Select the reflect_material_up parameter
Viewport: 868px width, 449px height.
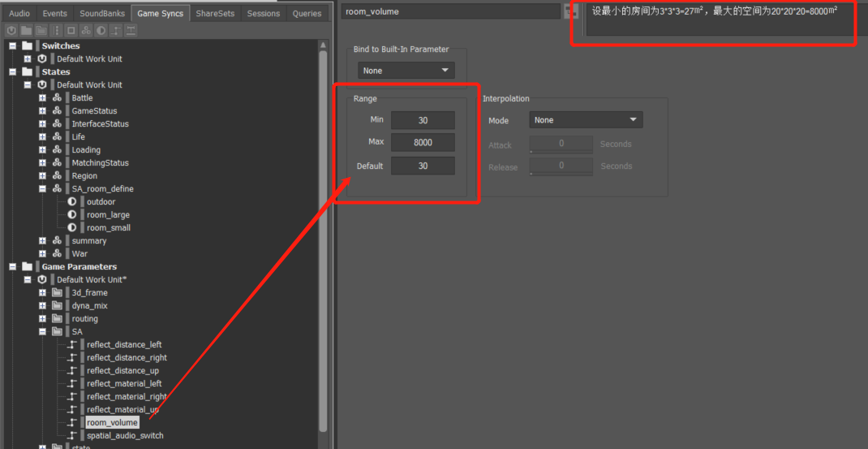pyautogui.click(x=122, y=410)
